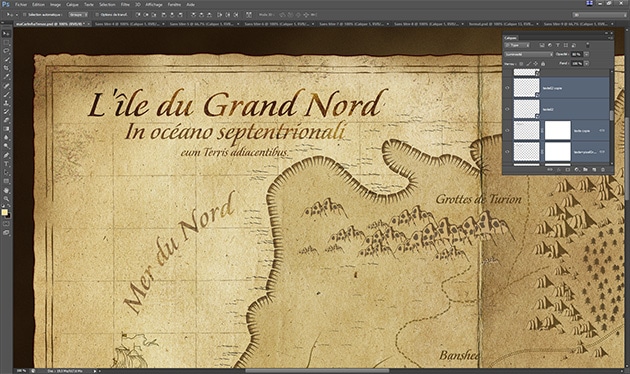Screen dimensions: 630x374
Task: Open the Calques panel flyout menu
Action: [x=611, y=38]
